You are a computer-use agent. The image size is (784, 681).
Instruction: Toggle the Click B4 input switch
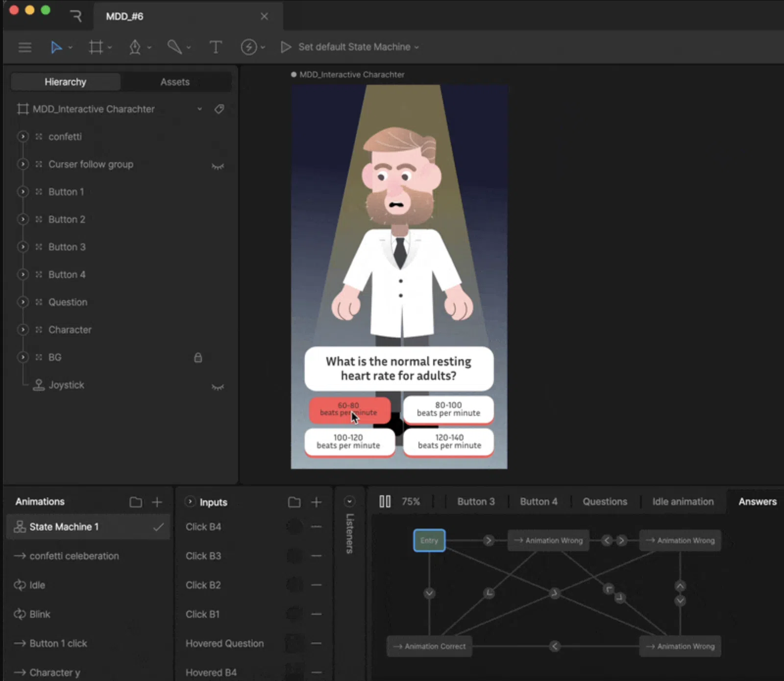pyautogui.click(x=294, y=527)
